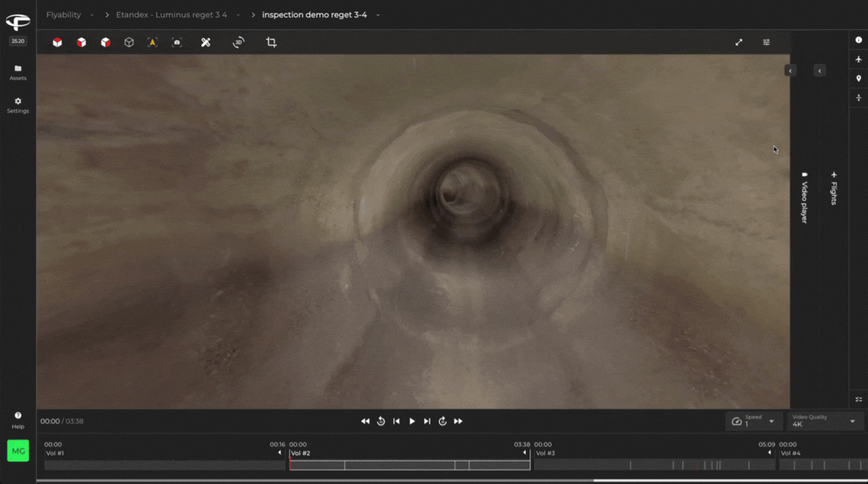Open the info panel icon
Screen dimensions: 868x484
tap(858, 40)
